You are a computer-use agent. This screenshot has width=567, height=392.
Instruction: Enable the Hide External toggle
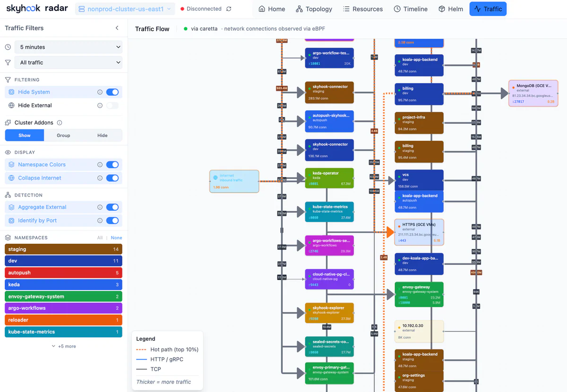pos(112,105)
